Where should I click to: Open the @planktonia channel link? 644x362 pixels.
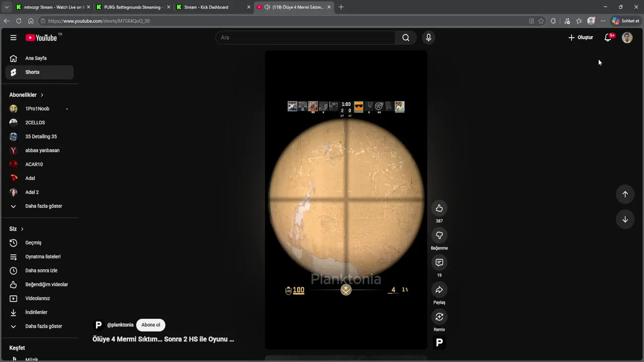tap(120, 325)
